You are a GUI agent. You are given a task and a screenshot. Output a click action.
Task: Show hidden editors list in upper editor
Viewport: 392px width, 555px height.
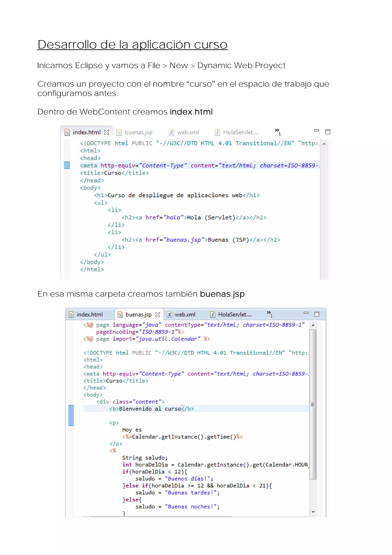pos(278,132)
